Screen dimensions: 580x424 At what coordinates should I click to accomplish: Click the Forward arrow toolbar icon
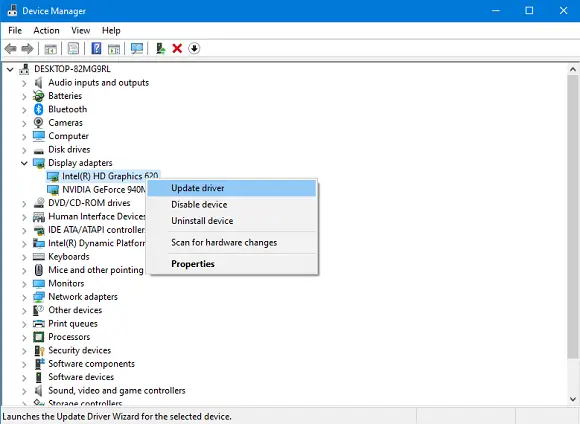point(27,48)
